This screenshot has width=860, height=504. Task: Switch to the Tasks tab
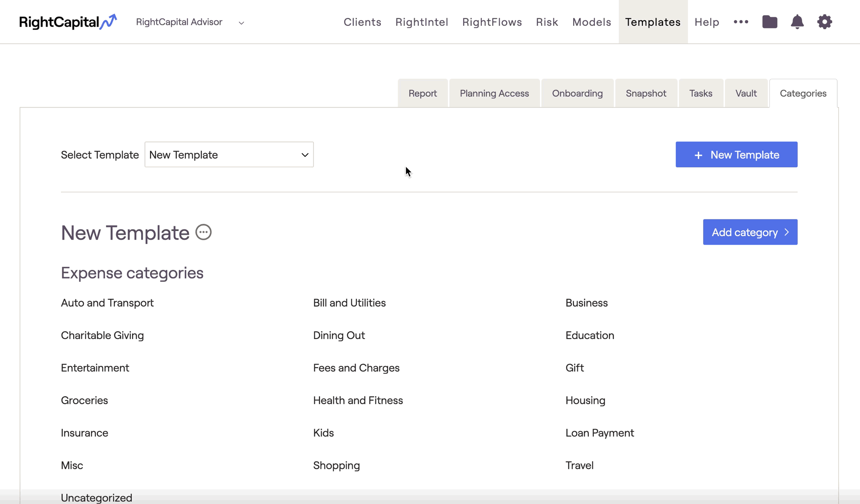coord(701,93)
